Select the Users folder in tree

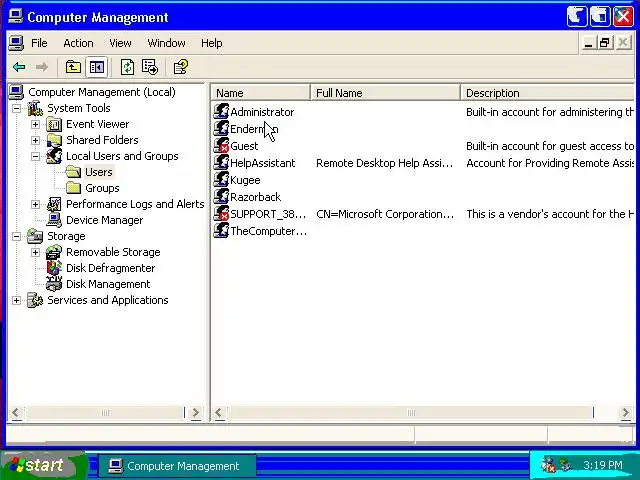(99, 172)
